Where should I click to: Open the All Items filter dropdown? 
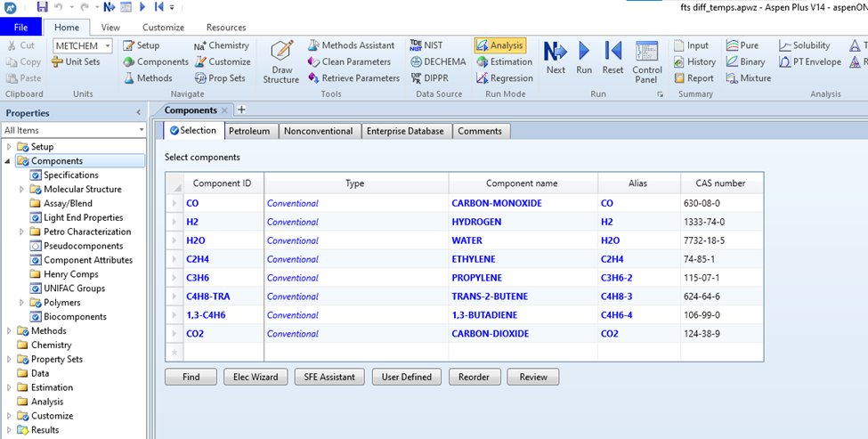142,130
